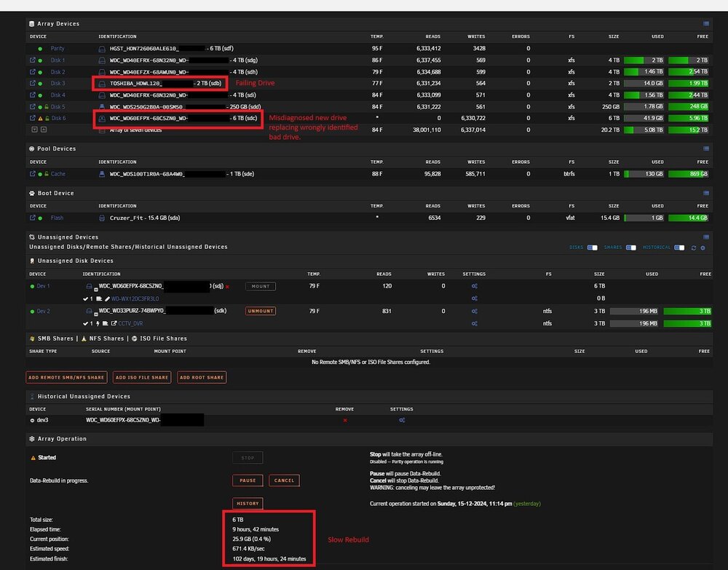Click the up-arrow toggle below Disk 6
Image resolution: width=728 pixels, height=570 pixels.
coord(43,130)
